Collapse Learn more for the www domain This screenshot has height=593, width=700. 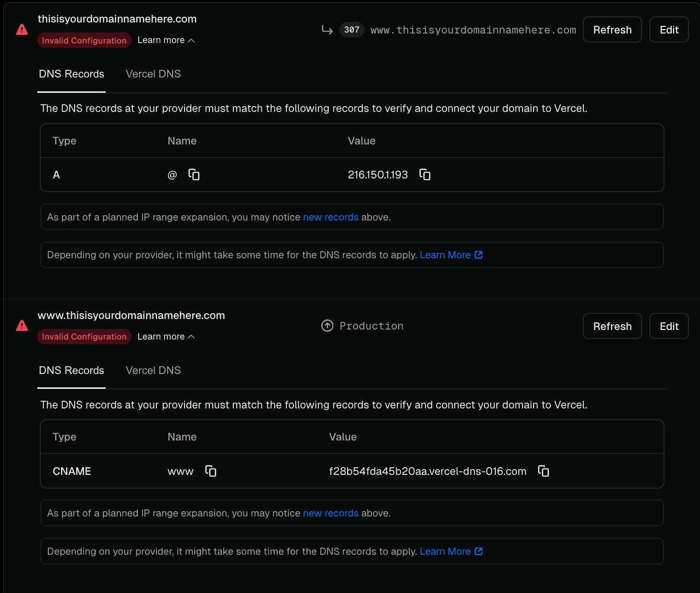click(x=166, y=337)
